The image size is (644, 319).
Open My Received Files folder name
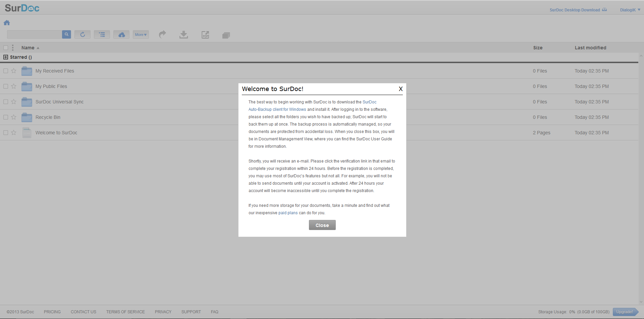[x=55, y=71]
